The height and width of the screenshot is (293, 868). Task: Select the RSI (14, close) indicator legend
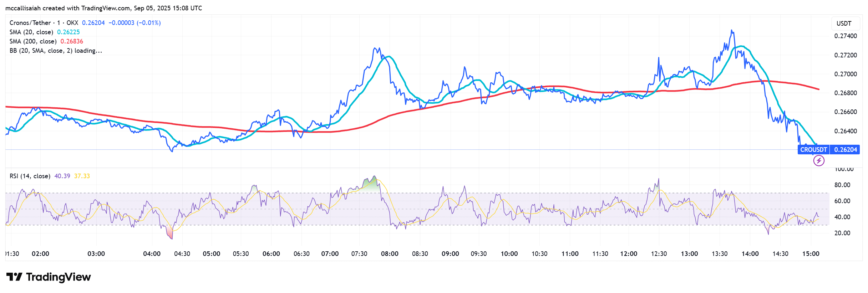coord(30,176)
